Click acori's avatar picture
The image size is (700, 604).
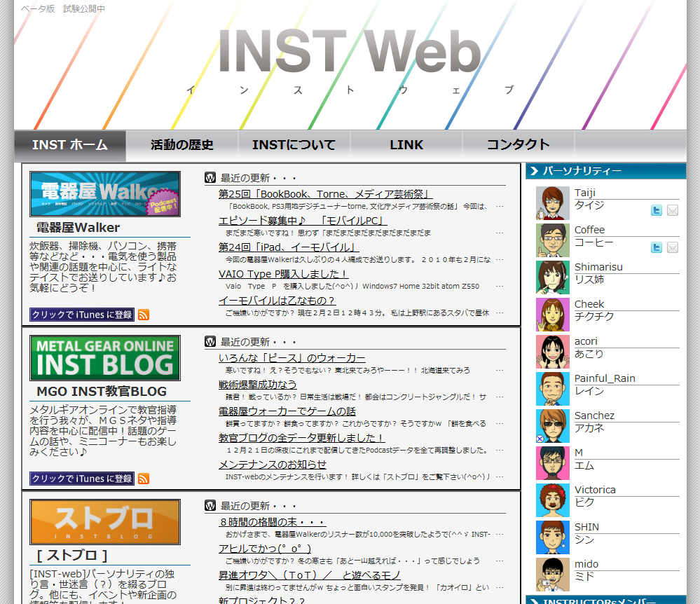553,352
